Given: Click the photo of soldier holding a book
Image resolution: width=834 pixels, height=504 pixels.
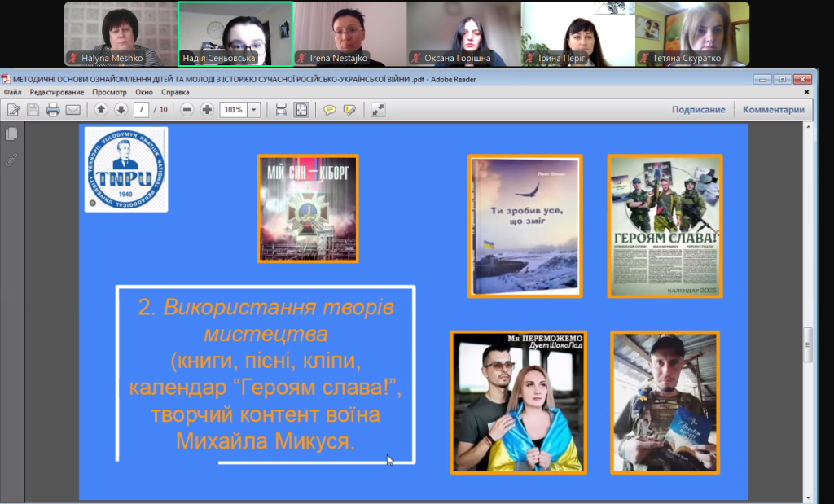Looking at the screenshot, I should tap(665, 402).
